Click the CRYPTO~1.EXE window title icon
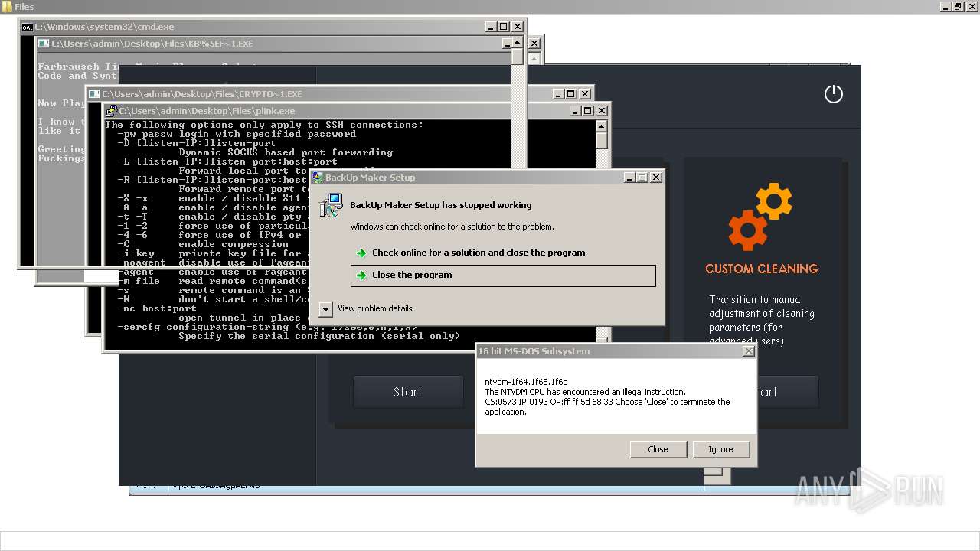Viewport: 980px width, 551px height. click(x=94, y=94)
